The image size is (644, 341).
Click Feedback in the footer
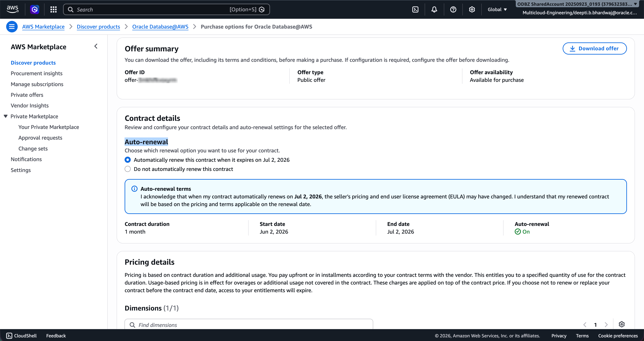click(x=56, y=336)
